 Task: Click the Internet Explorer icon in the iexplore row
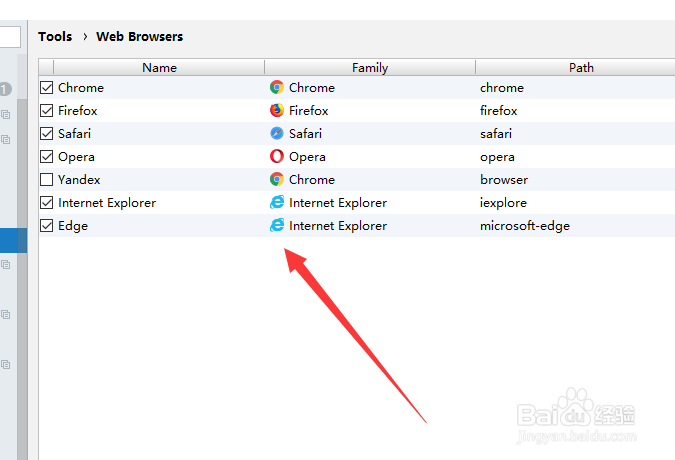[x=277, y=202]
